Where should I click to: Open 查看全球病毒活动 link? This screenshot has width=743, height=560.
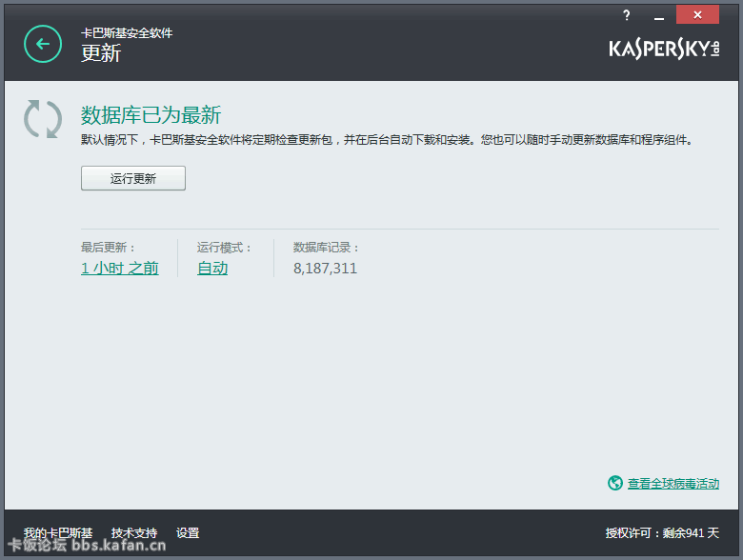click(x=673, y=483)
